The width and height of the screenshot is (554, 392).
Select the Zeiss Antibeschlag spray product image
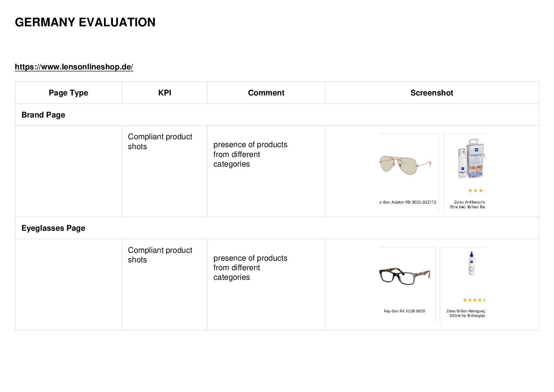click(x=471, y=158)
